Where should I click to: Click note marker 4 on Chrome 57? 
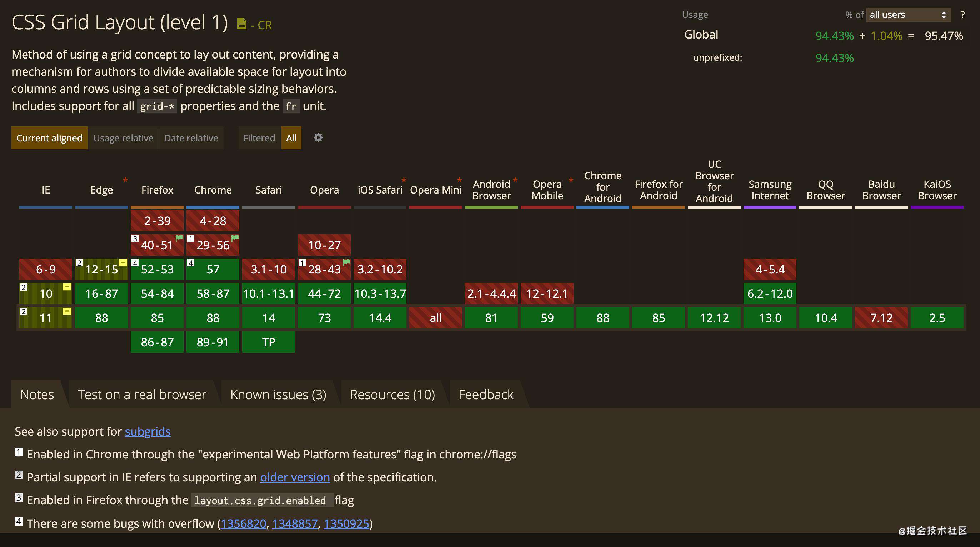tap(191, 263)
